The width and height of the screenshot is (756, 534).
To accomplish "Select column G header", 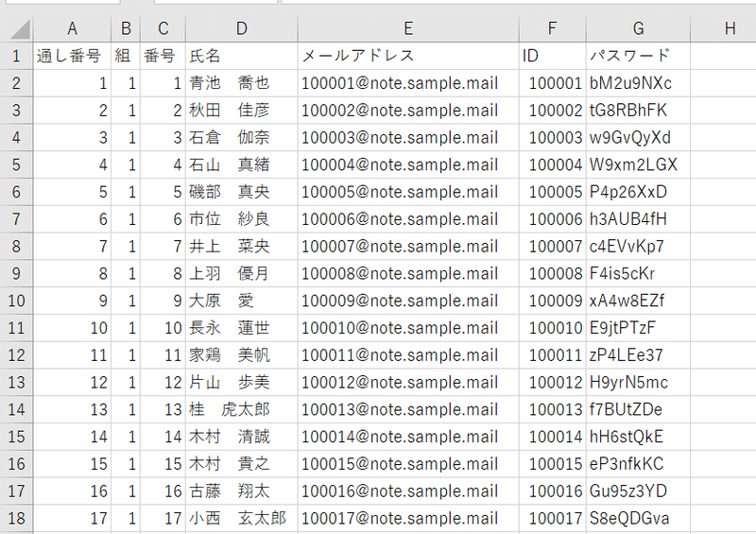I will point(639,28).
